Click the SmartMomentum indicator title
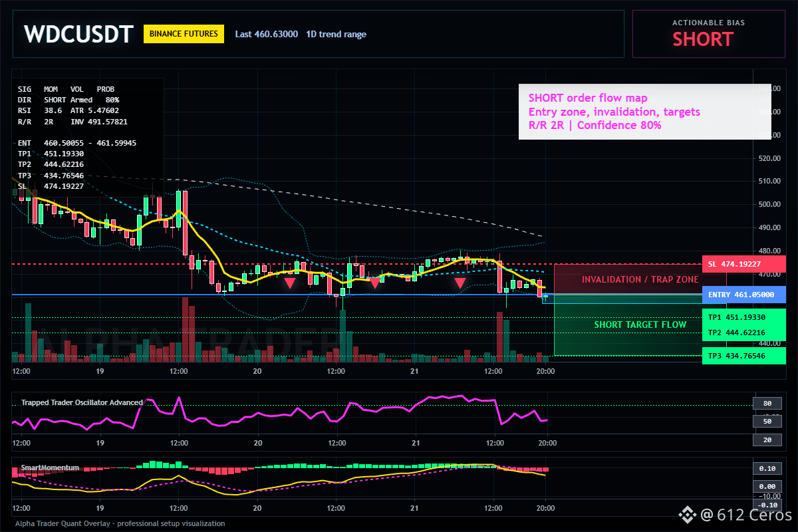Viewport: 798px width, 532px height. coord(50,467)
